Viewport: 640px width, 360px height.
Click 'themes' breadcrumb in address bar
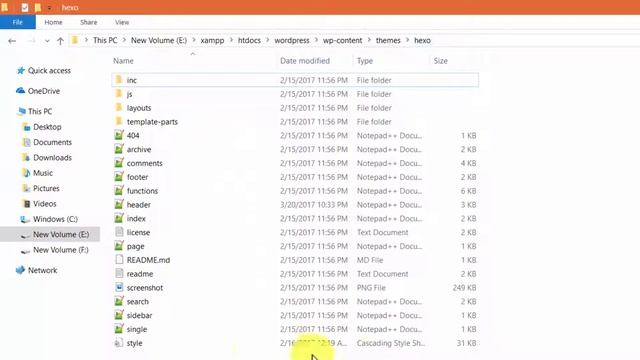tap(388, 40)
